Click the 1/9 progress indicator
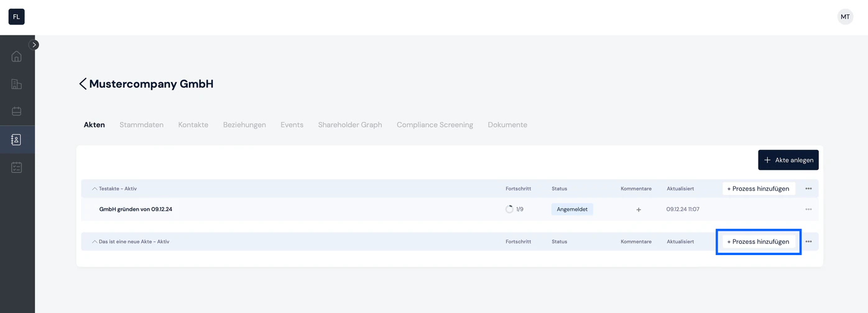 tap(515, 209)
